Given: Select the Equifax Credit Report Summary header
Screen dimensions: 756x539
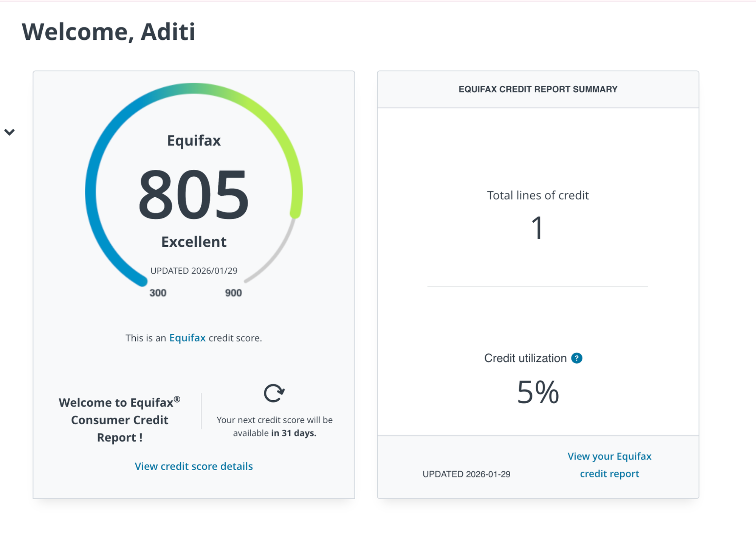Looking at the screenshot, I should [x=538, y=89].
